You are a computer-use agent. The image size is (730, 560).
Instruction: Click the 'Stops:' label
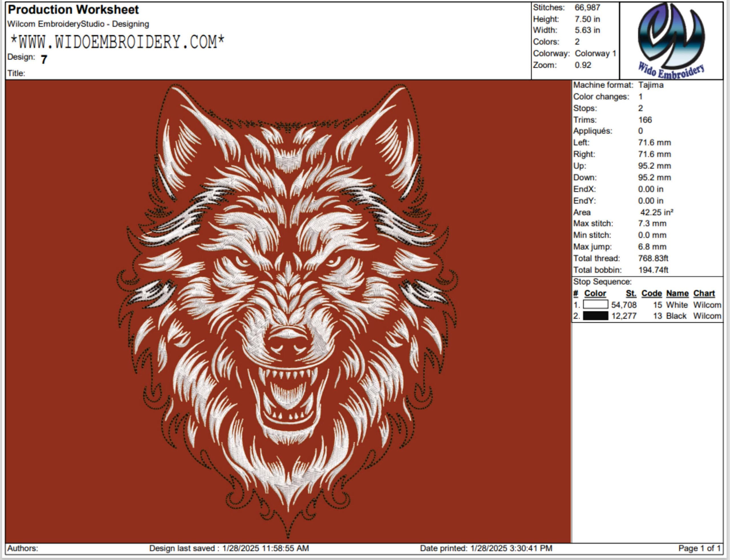[x=585, y=108]
